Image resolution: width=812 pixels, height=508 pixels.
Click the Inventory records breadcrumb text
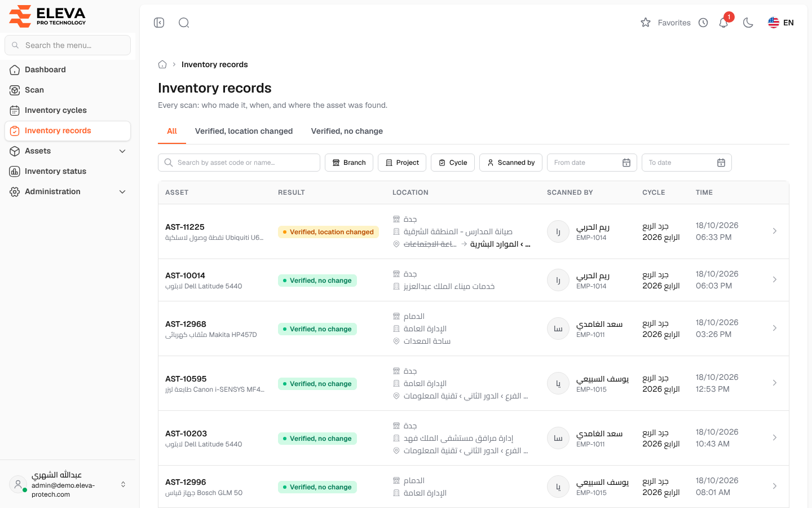pos(215,64)
